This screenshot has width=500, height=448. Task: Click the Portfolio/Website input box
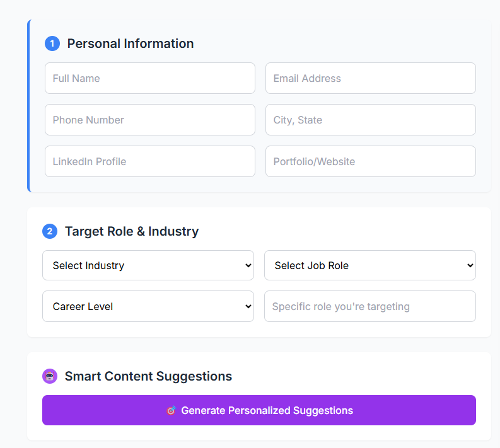pos(370,161)
